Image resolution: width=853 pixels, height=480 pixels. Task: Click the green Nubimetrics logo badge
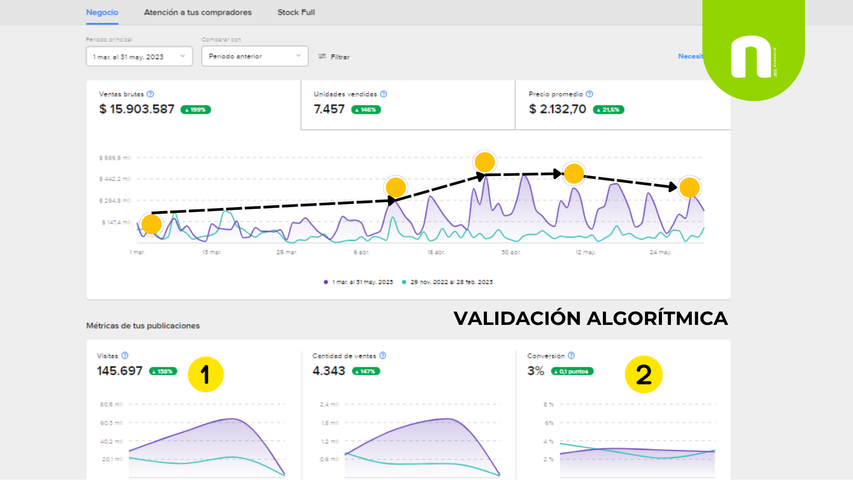[753, 50]
